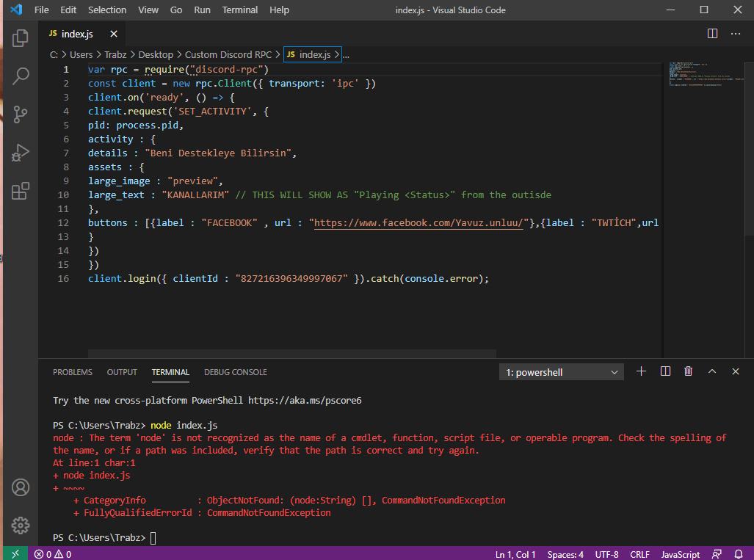This screenshot has height=560, width=754.
Task: Open notifications bell in status bar
Action: (x=739, y=554)
